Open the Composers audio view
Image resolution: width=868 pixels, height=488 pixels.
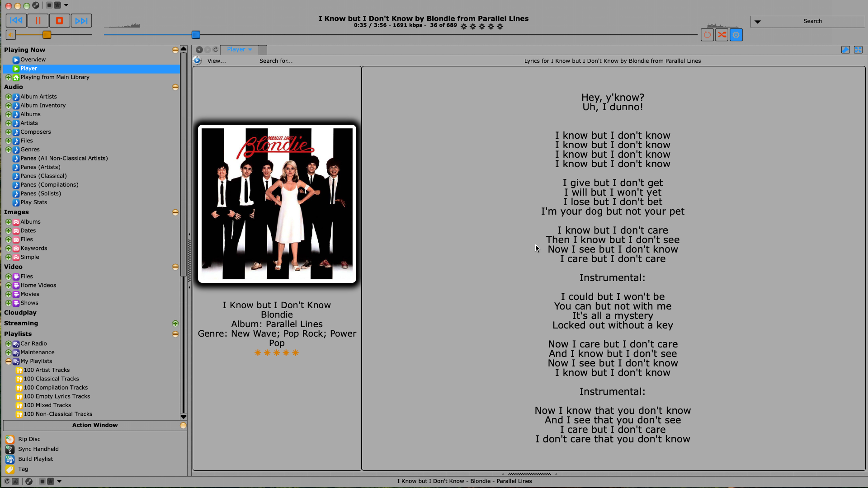click(x=35, y=132)
